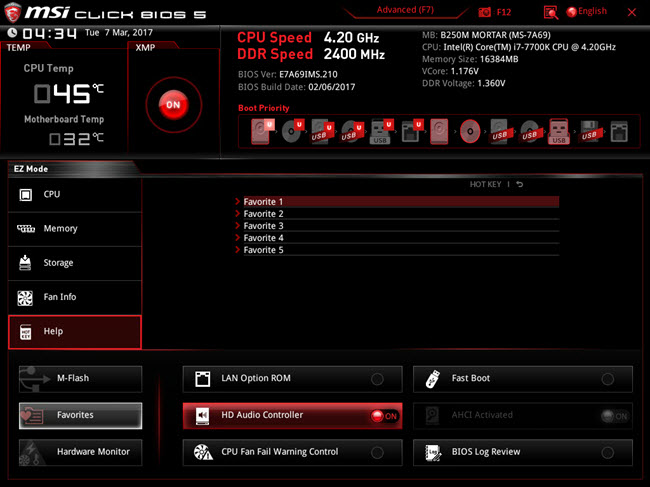Open M-Flash utility
This screenshot has width=650, height=487.
[x=80, y=378]
